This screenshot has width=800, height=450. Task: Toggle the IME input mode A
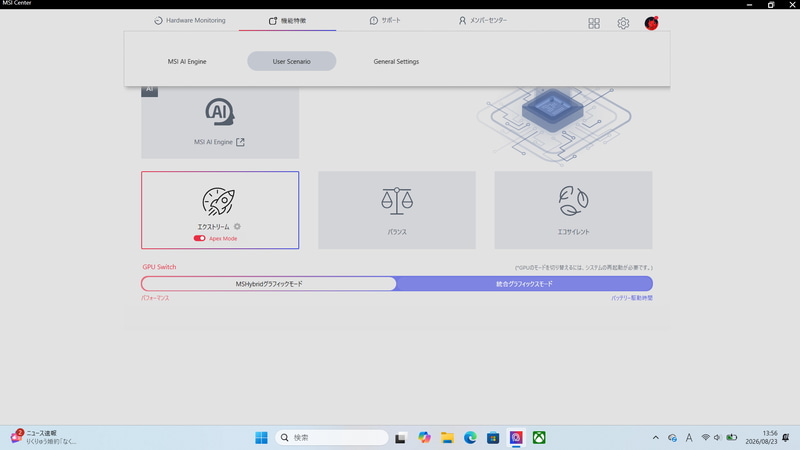689,438
